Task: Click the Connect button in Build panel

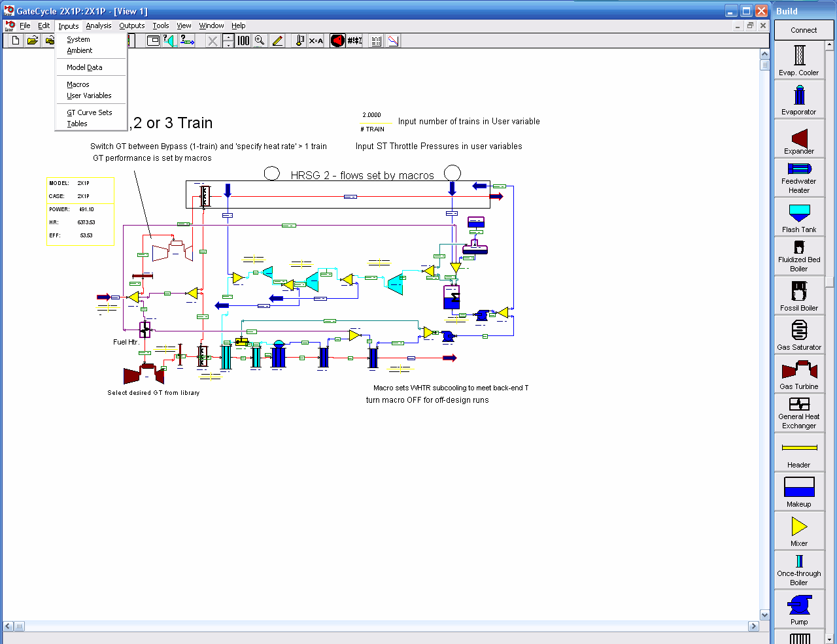Action: [x=804, y=30]
